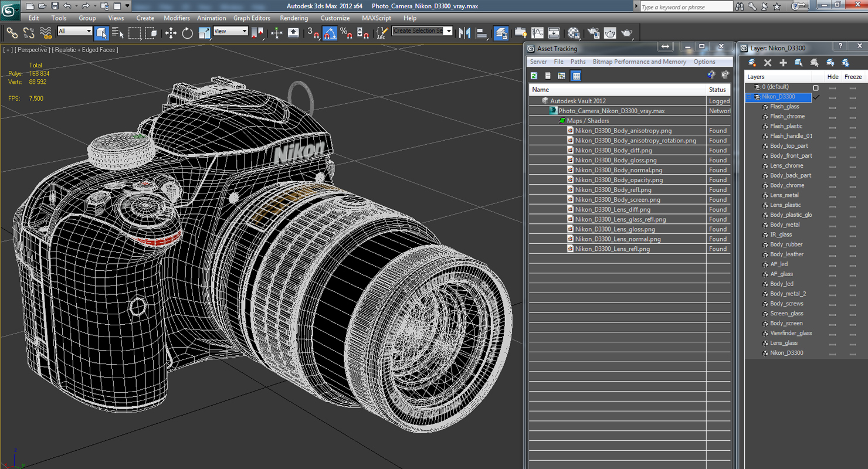Open the viewport [+] menu label

point(8,50)
